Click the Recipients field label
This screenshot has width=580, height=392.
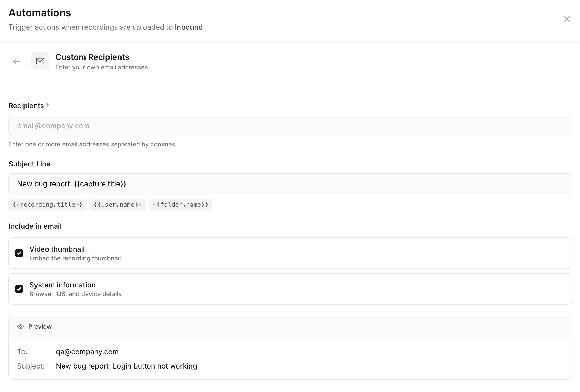(x=26, y=106)
